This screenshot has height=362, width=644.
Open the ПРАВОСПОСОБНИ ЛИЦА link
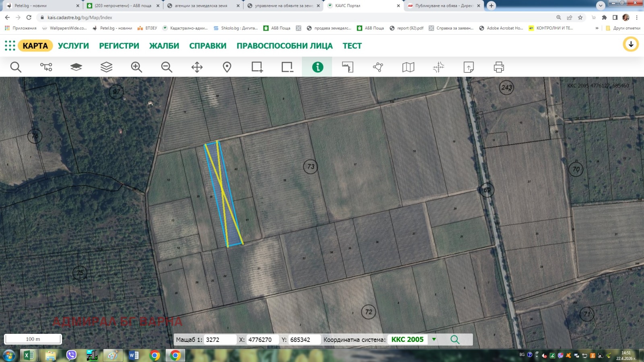pos(285,46)
